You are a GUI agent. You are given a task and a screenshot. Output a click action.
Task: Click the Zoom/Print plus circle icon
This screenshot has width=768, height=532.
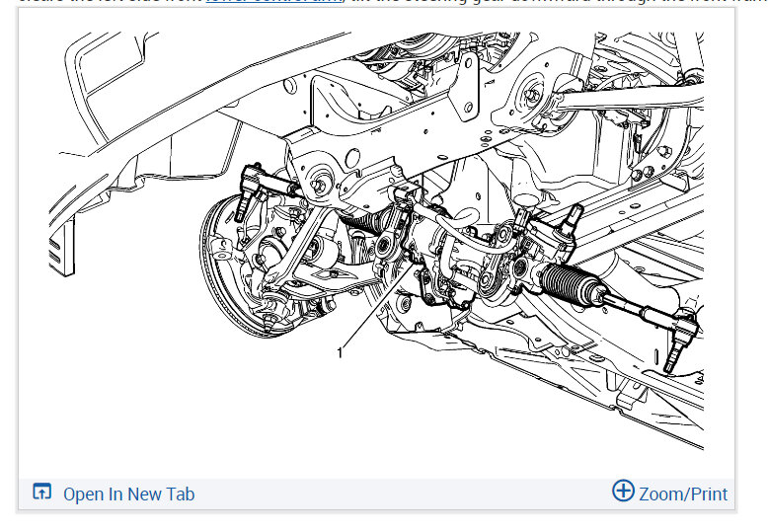(623, 491)
